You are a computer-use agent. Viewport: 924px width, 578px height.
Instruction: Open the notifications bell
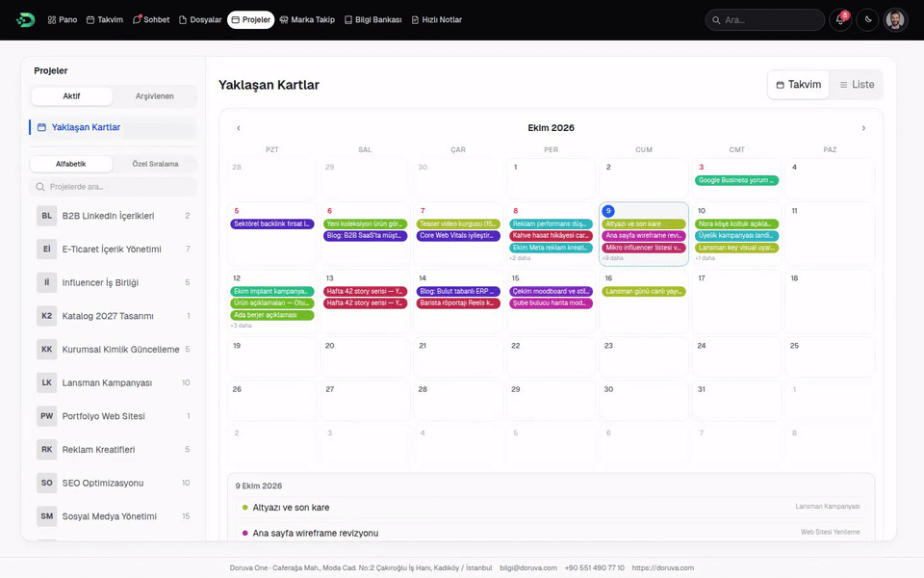point(839,20)
